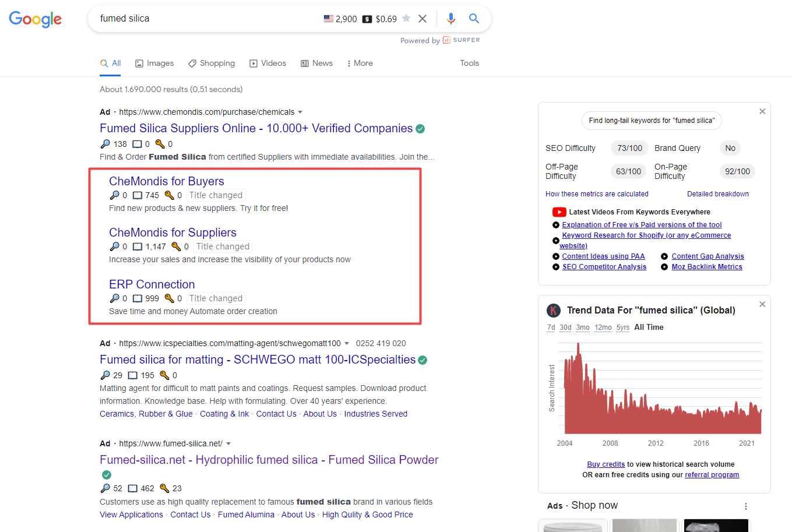Open SEO Competitor Analysis video link
The height and width of the screenshot is (532, 792).
pos(604,267)
